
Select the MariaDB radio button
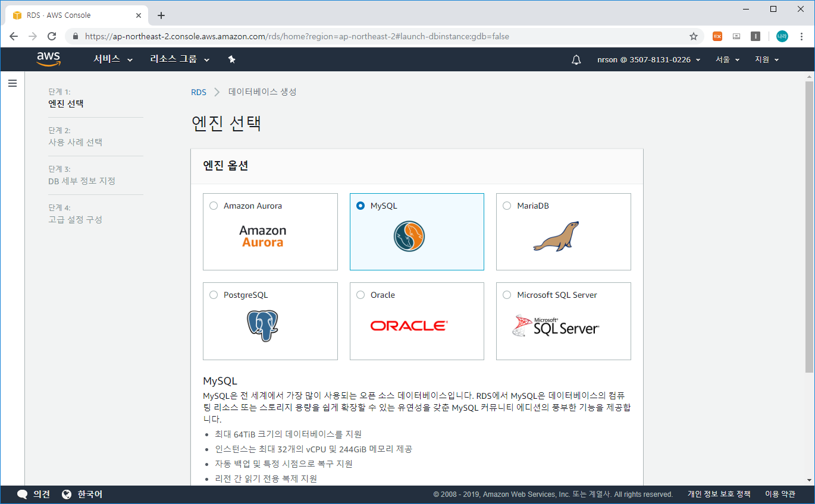coord(507,206)
